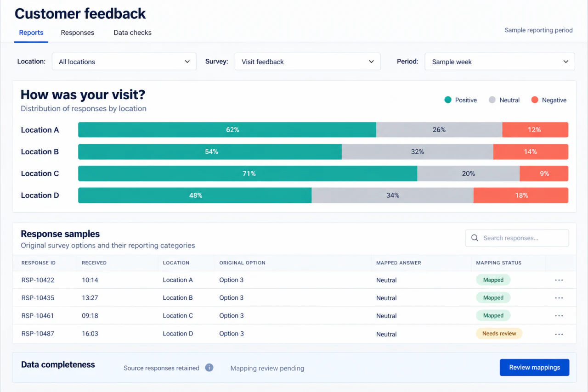Click the Original Option column header
Viewport: 588px width, 392px height.
pos(242,263)
